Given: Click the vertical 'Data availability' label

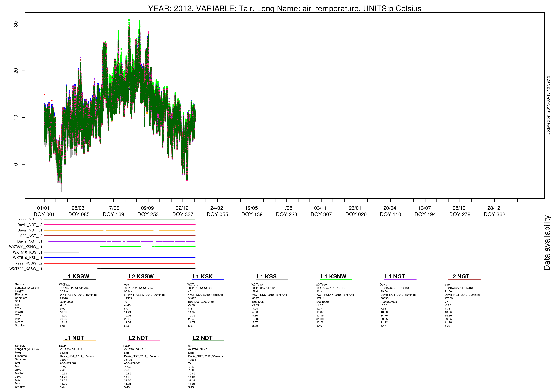Looking at the screenshot, I should (x=547, y=243).
